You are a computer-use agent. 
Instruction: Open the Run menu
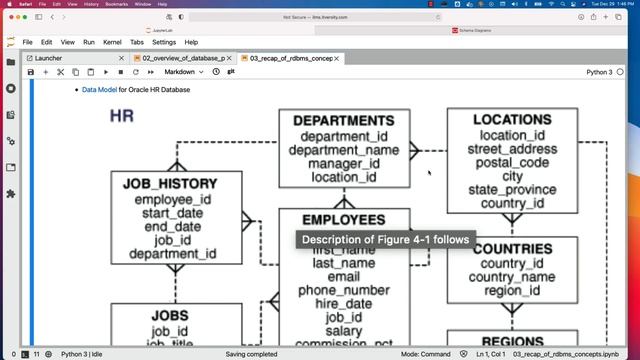(89, 42)
